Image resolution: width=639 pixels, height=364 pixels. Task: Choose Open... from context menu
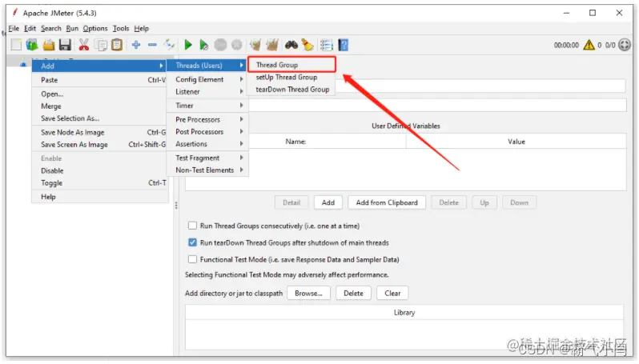[99, 94]
